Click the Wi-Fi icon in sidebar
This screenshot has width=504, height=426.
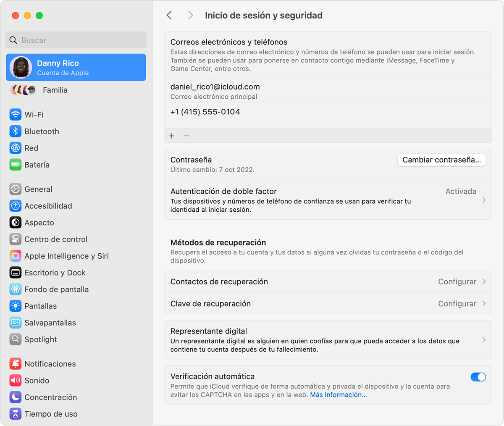16,115
